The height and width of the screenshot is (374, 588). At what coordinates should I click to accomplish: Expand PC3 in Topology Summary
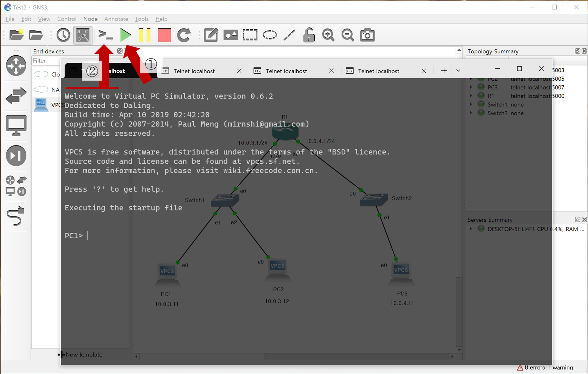point(471,87)
